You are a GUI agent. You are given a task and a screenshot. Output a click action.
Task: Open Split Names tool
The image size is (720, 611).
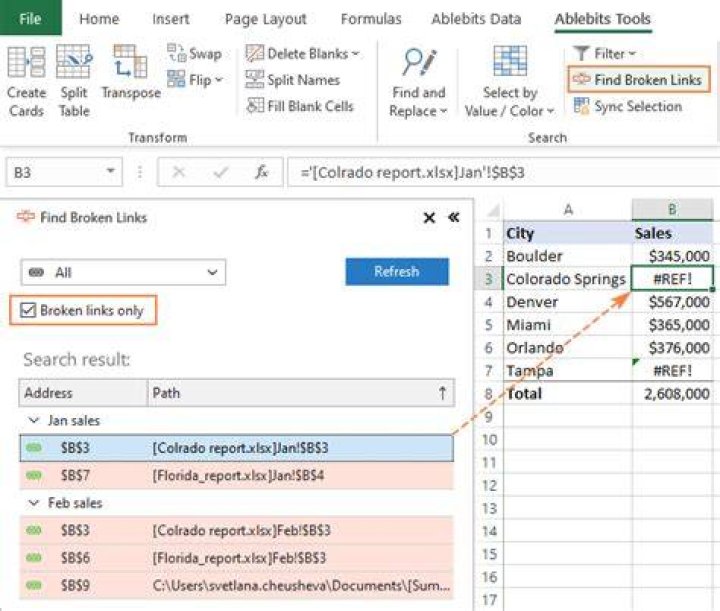click(x=293, y=80)
